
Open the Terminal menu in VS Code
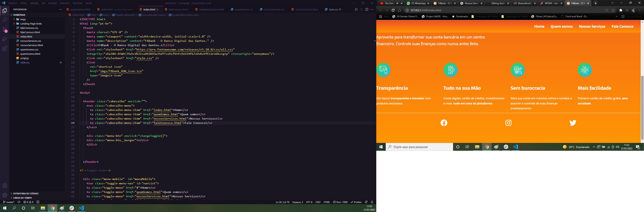77,3
